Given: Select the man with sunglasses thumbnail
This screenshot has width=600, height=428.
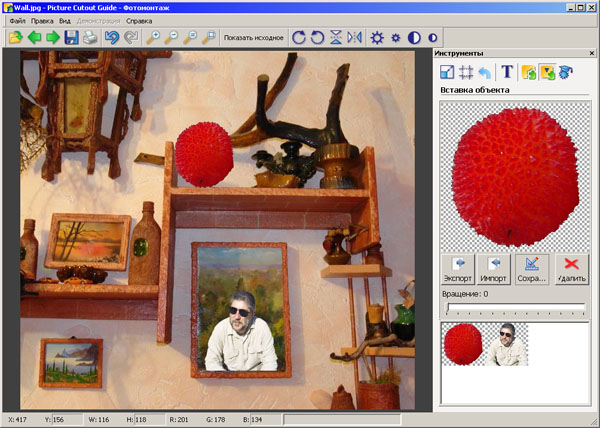Looking at the screenshot, I should 507,344.
